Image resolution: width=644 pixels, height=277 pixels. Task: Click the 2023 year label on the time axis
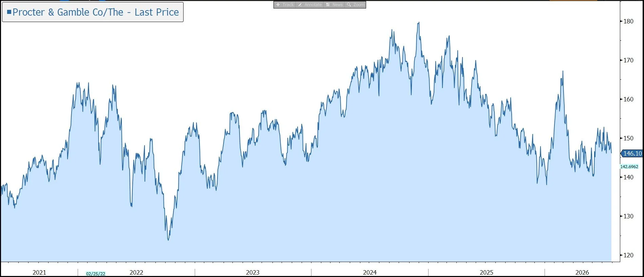coord(253,272)
